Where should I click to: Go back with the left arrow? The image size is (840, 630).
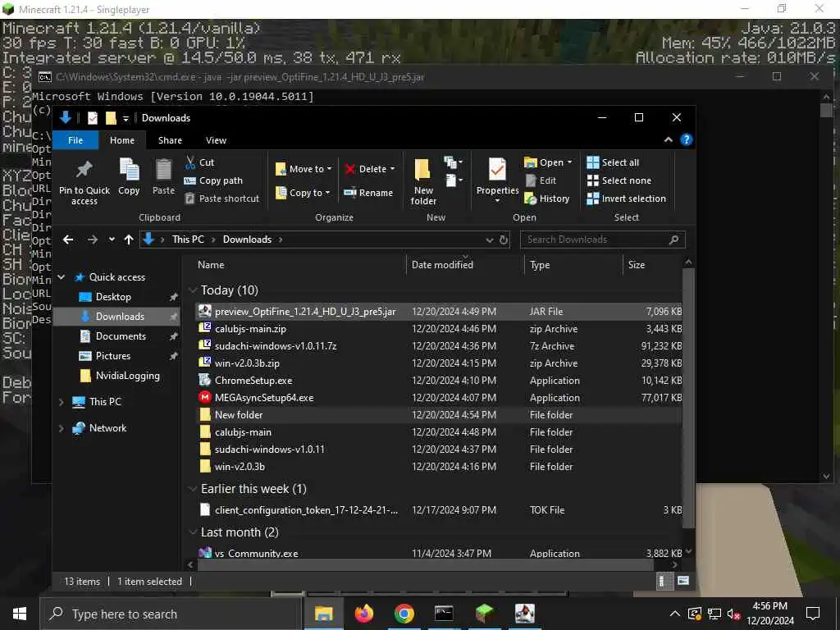tap(68, 240)
